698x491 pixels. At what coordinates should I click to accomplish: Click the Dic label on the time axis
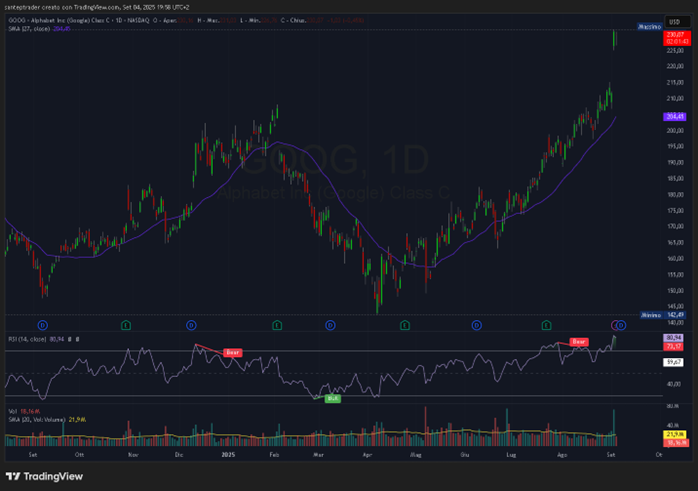pyautogui.click(x=179, y=454)
